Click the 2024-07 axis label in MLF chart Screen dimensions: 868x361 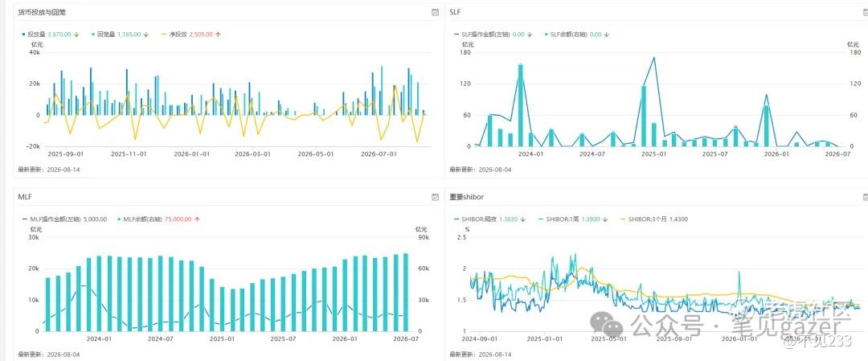tap(162, 338)
